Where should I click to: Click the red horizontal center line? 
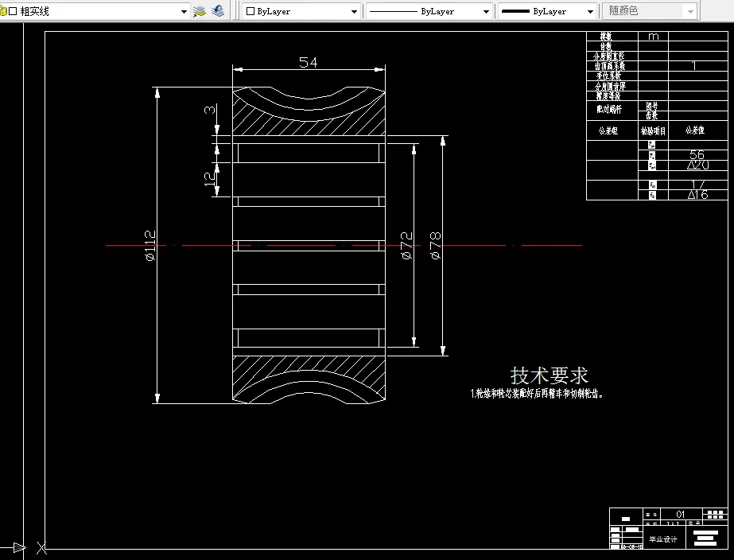(344, 245)
